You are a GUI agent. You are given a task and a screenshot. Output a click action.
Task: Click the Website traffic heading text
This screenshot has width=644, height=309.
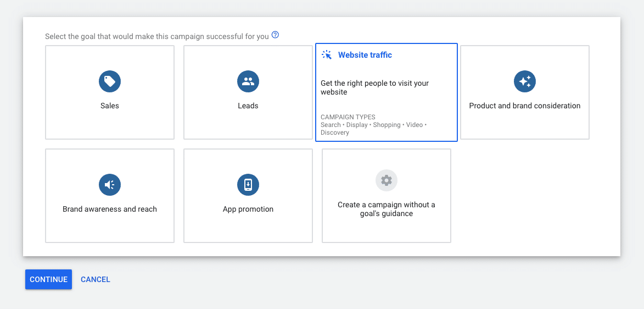[365, 55]
